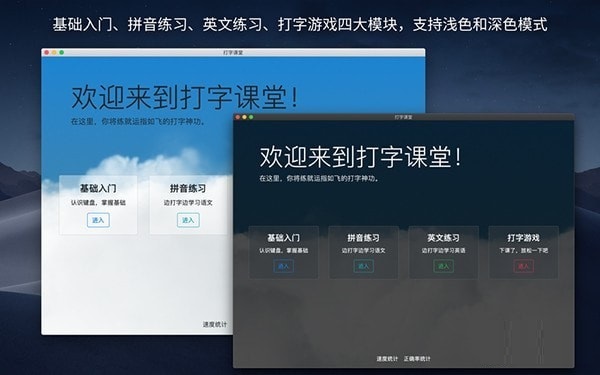600x375 pixels.
Task: Select 基础入门 card title in light window
Action: [98, 188]
